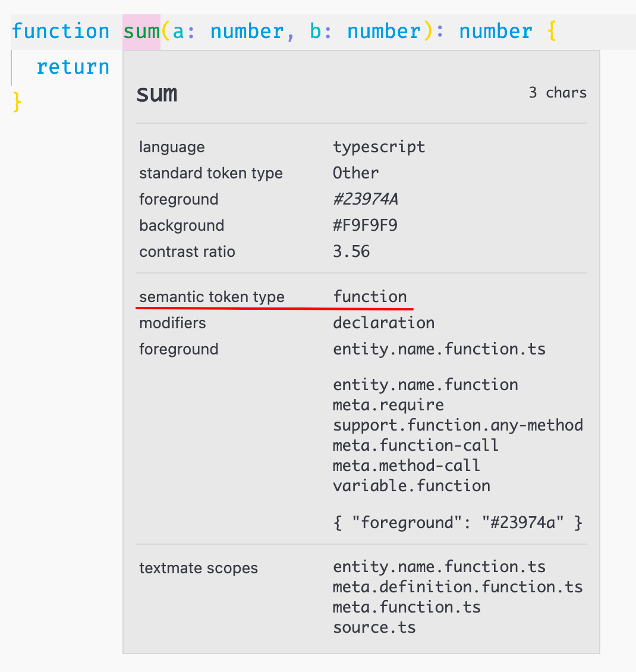Click the 'return' keyword
The image size is (636, 672).
[x=73, y=67]
